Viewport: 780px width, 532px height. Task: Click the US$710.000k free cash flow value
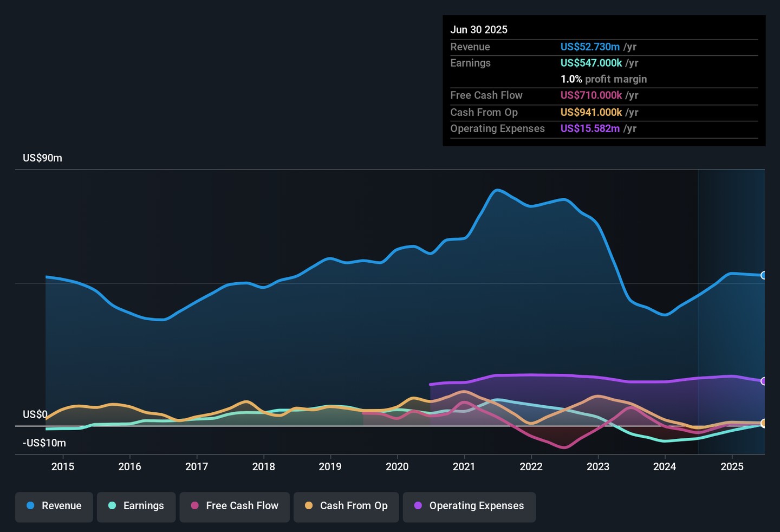(591, 95)
